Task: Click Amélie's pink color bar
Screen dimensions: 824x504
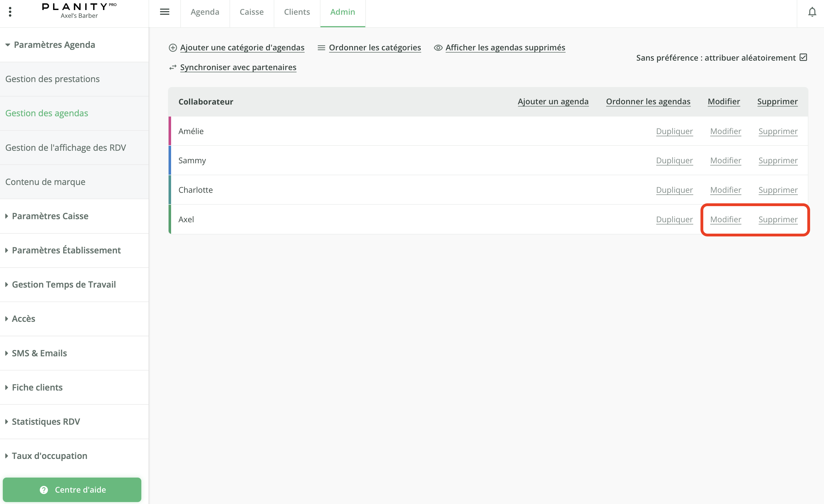Action: pos(170,131)
